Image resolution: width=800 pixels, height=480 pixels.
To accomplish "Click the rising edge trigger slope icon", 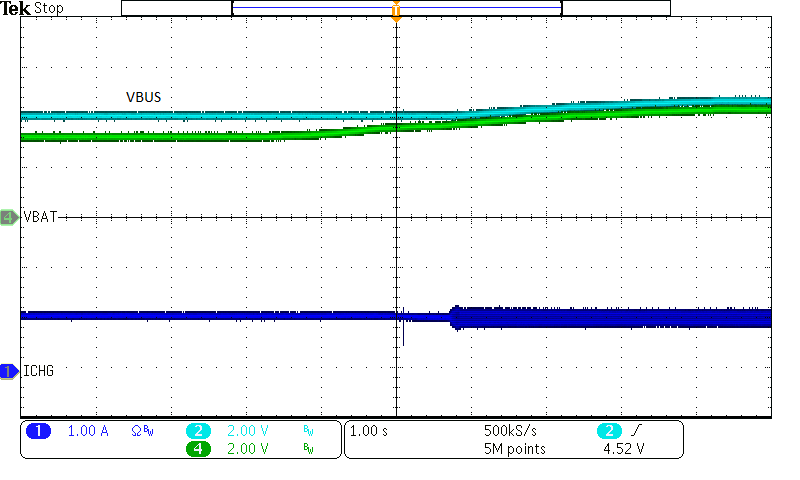I will click(639, 431).
